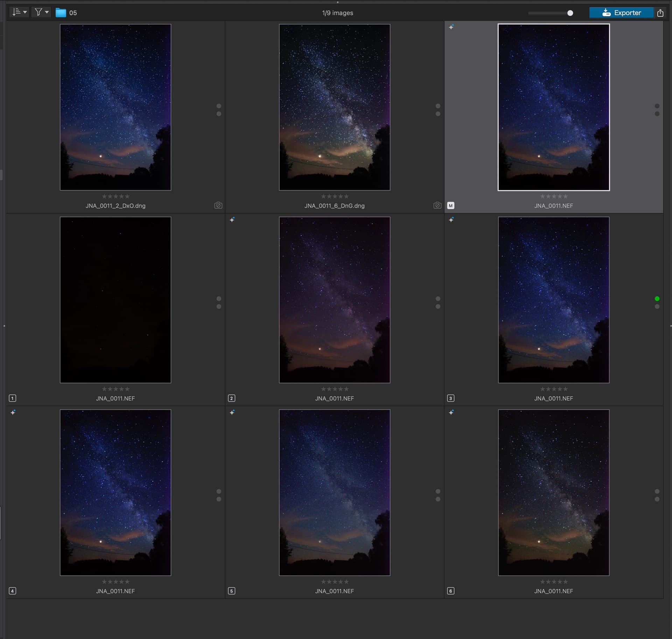Select virtual copy 3 thumbnail
This screenshot has height=639, width=672.
(554, 300)
